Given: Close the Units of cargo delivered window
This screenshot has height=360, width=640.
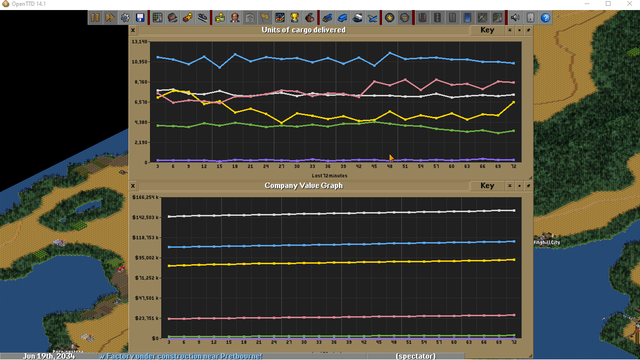Looking at the screenshot, I should pyautogui.click(x=133, y=30).
